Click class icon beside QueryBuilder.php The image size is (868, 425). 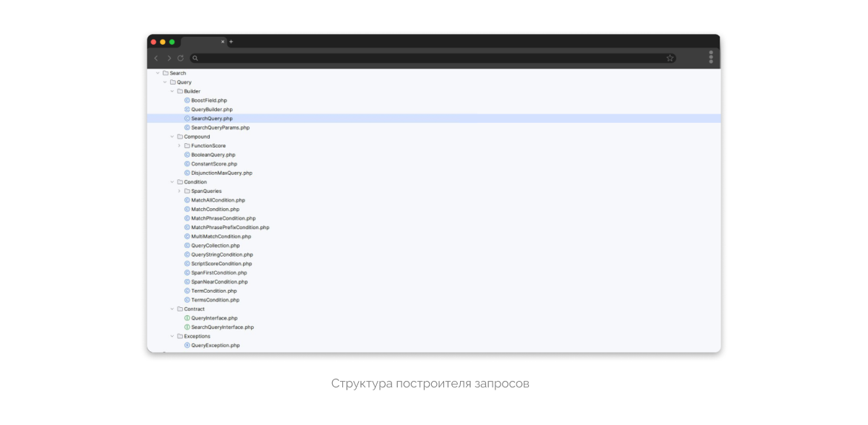[x=187, y=109]
